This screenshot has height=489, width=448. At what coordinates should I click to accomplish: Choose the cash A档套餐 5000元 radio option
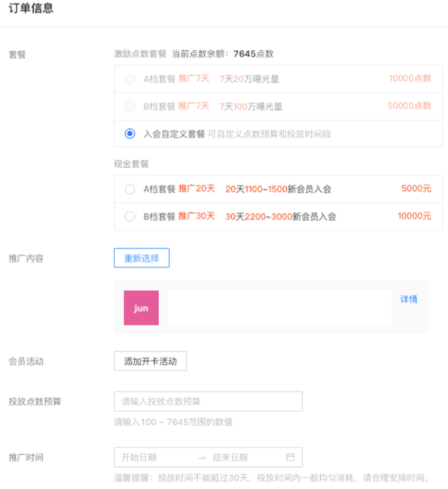(x=130, y=189)
